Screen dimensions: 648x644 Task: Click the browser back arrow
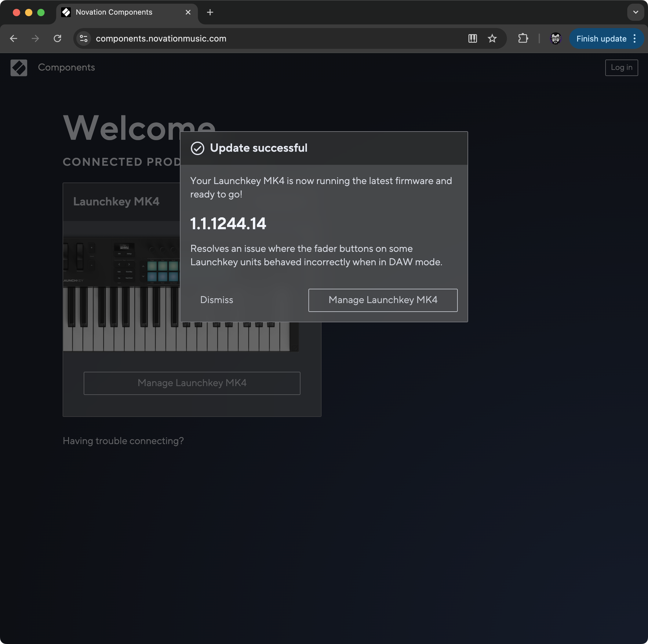coord(13,38)
